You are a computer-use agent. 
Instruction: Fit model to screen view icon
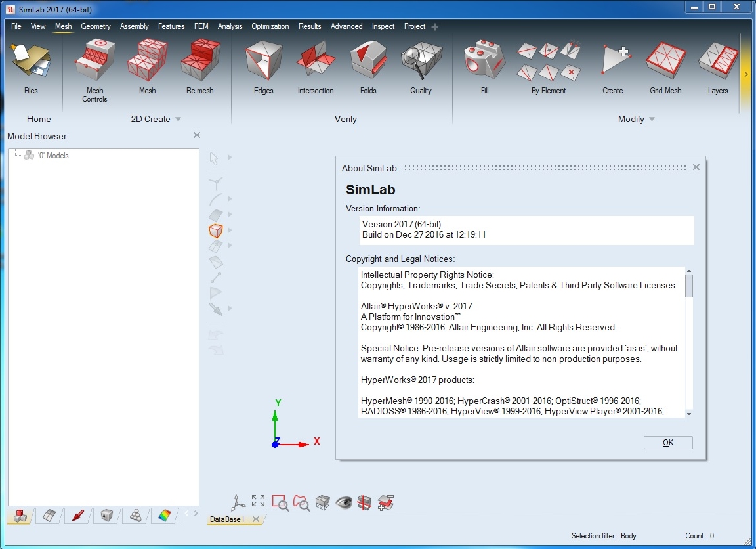(259, 501)
